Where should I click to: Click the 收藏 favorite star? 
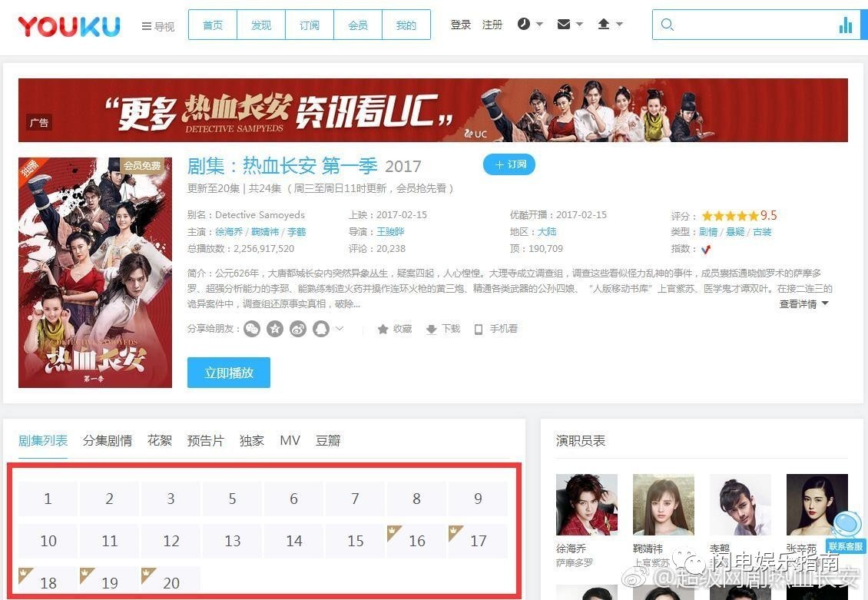383,329
